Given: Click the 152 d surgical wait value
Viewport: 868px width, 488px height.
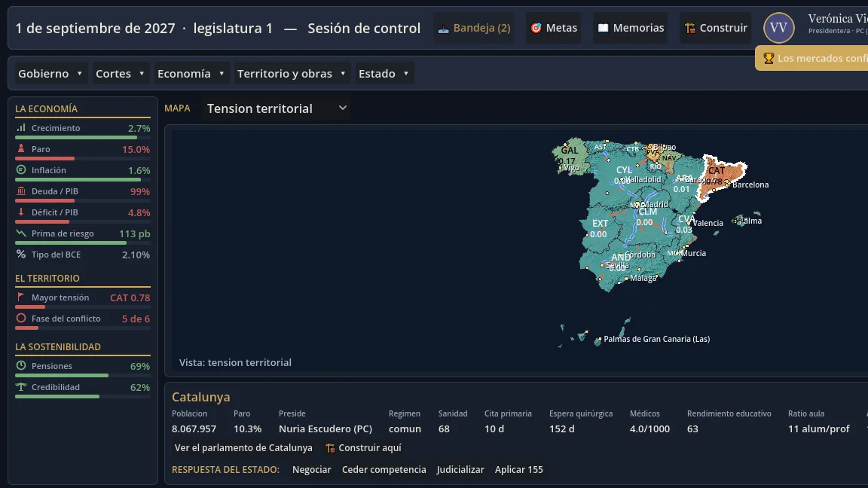Looking at the screenshot, I should (562, 429).
